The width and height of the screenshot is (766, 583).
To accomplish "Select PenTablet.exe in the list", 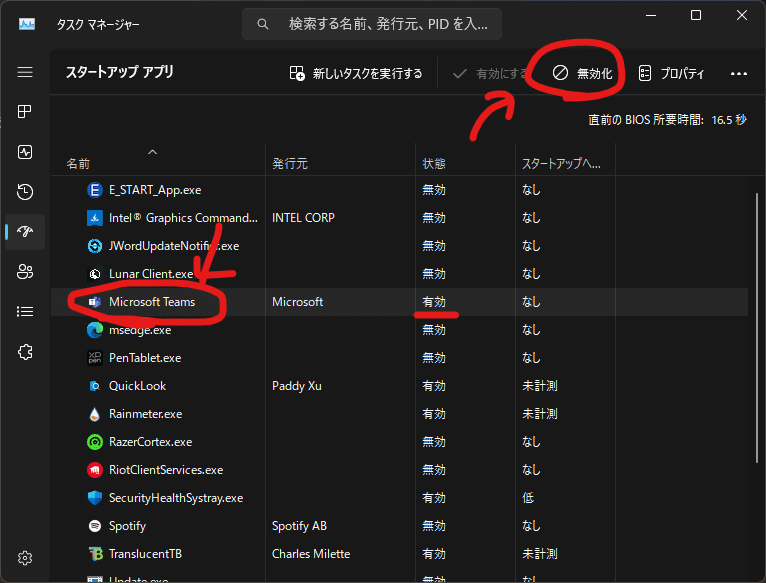I will coord(145,358).
